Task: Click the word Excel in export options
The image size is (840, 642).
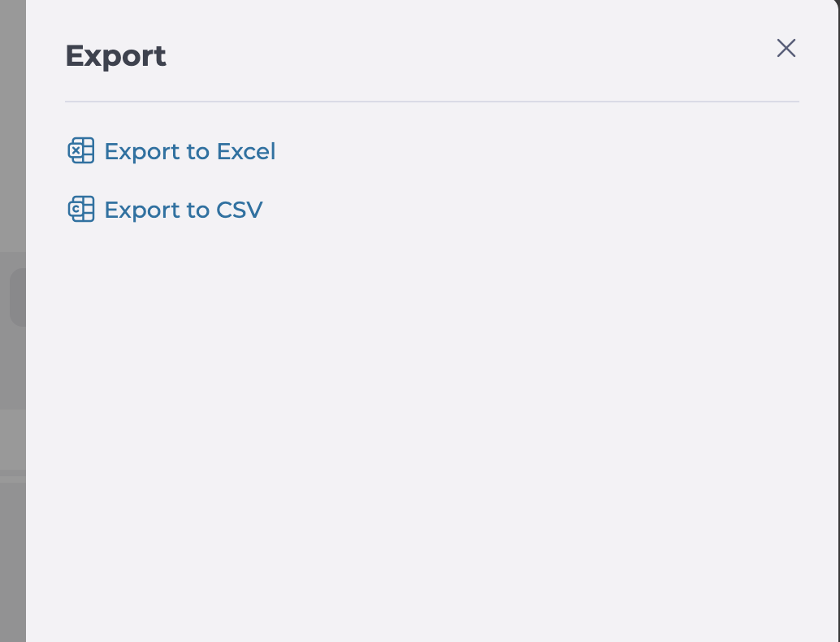Action: coord(246,151)
